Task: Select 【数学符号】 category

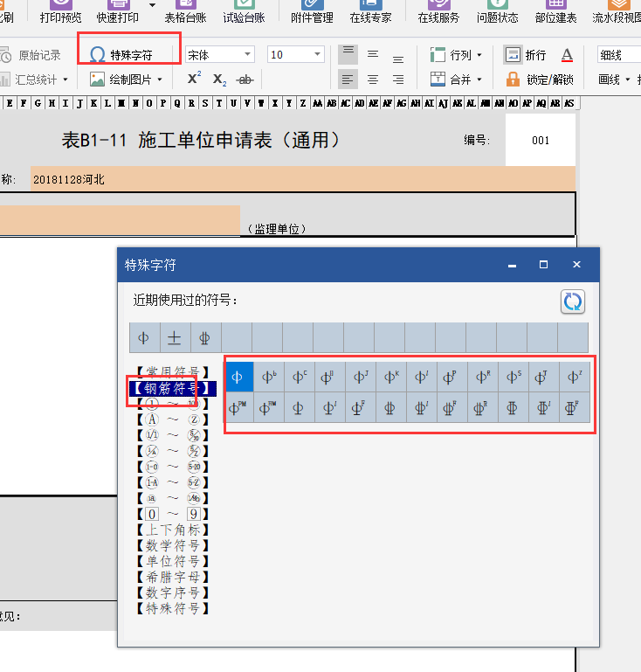Action: pyautogui.click(x=173, y=545)
